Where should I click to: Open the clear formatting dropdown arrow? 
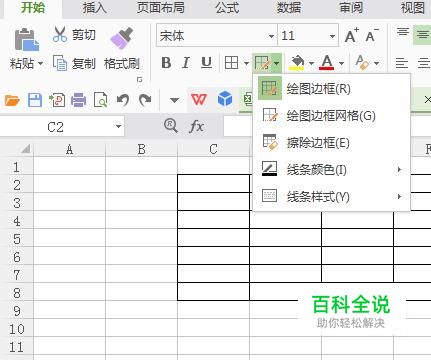click(x=377, y=63)
